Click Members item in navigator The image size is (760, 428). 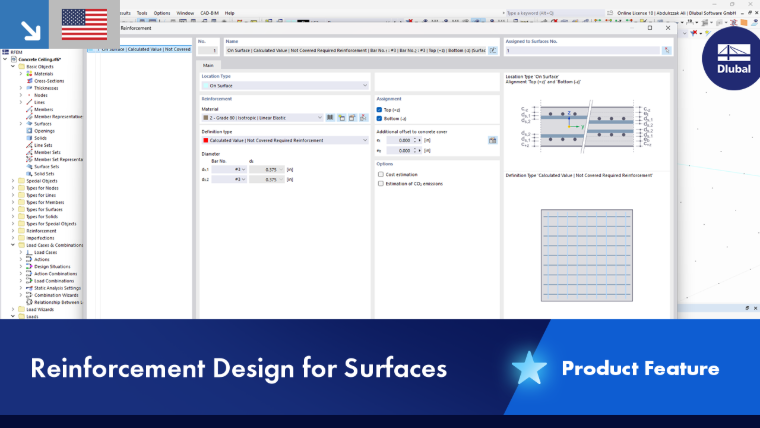[x=44, y=110]
